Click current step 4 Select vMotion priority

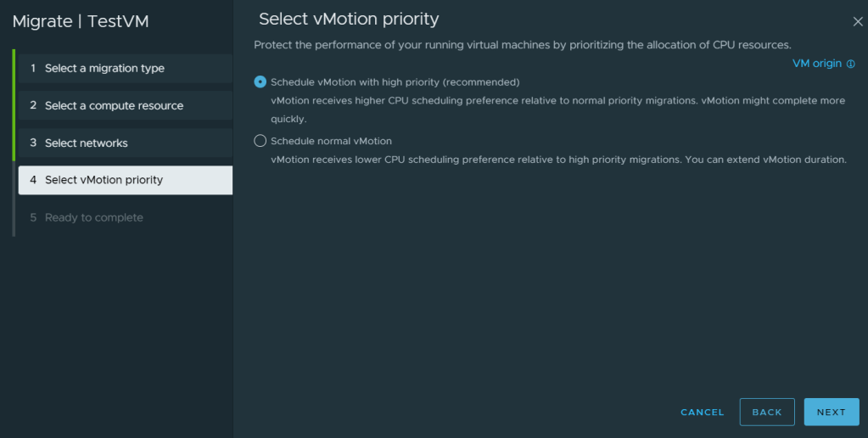pyautogui.click(x=104, y=180)
